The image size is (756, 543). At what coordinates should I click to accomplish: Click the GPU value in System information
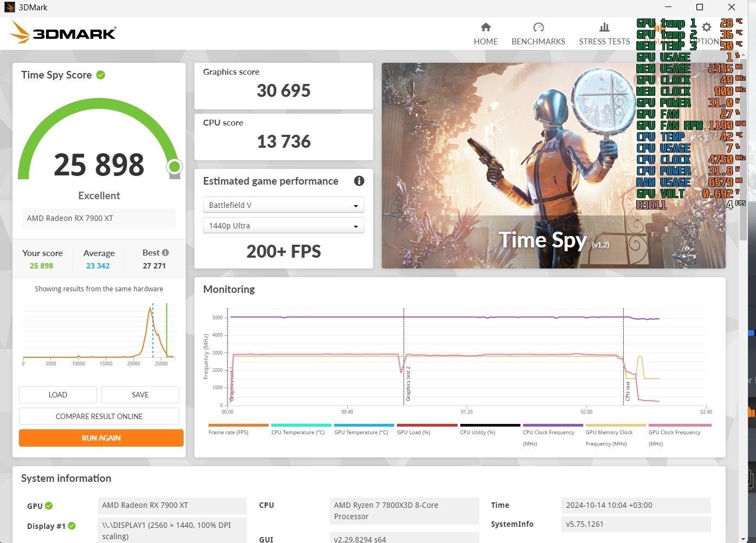point(172,505)
